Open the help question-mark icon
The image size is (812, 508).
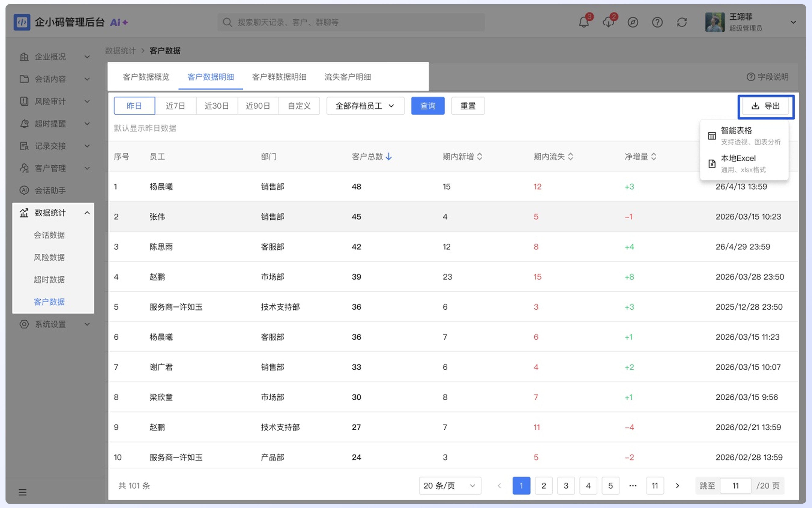point(657,22)
